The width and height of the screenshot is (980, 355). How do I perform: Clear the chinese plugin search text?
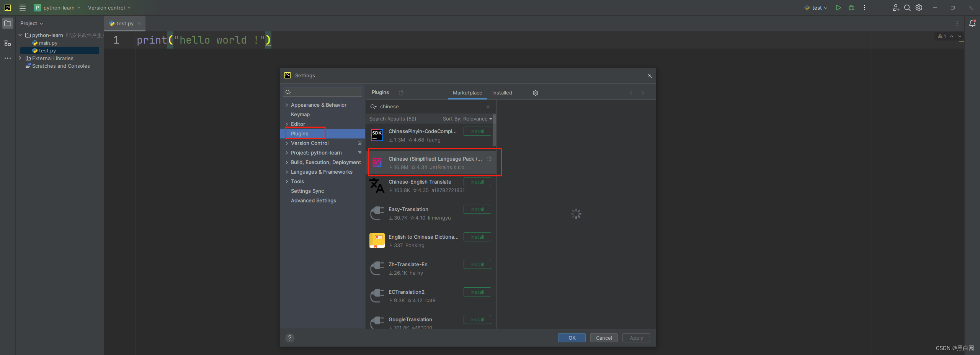(488, 107)
